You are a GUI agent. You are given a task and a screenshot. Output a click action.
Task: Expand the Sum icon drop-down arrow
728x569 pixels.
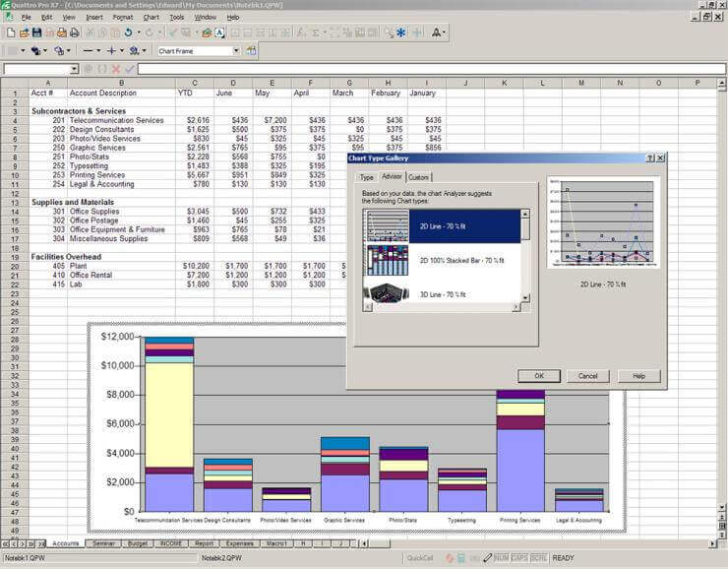click(325, 32)
